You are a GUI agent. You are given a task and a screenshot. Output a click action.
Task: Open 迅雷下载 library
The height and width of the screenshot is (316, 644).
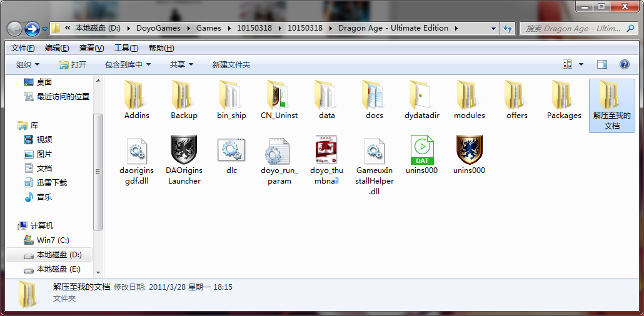coord(45,182)
